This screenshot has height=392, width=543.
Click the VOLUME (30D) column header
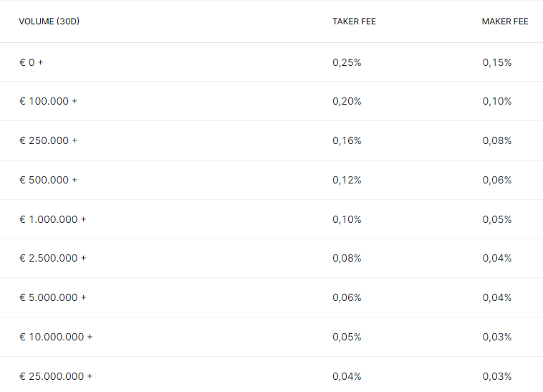[x=49, y=21]
